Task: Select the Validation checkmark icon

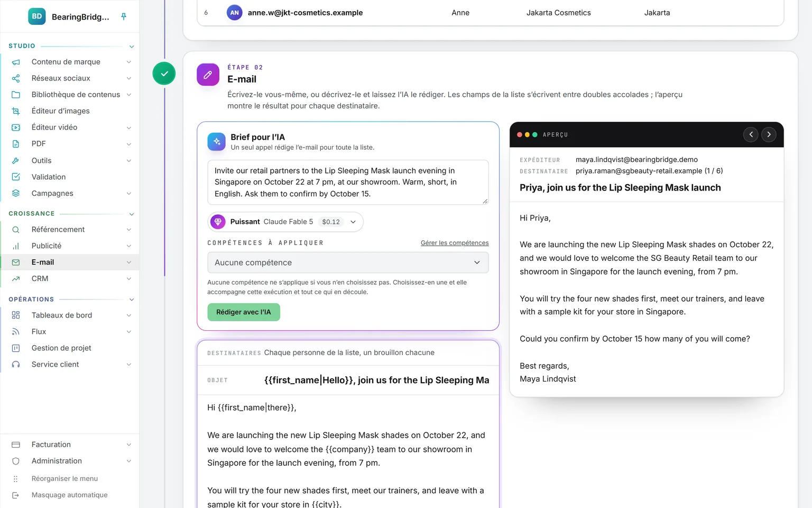Action: (x=16, y=177)
